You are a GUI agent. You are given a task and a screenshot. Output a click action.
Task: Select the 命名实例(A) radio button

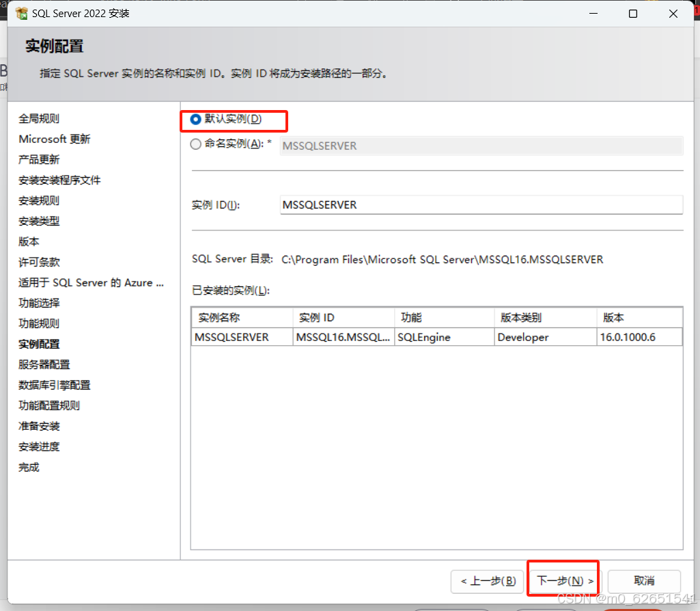pos(195,144)
